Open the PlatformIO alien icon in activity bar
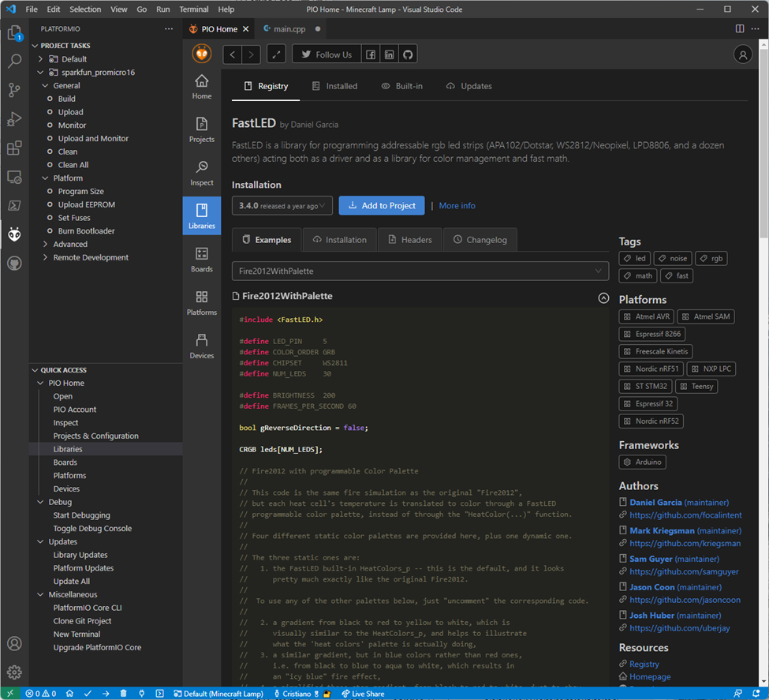Viewport: 769px width, 700px height. tap(14, 234)
